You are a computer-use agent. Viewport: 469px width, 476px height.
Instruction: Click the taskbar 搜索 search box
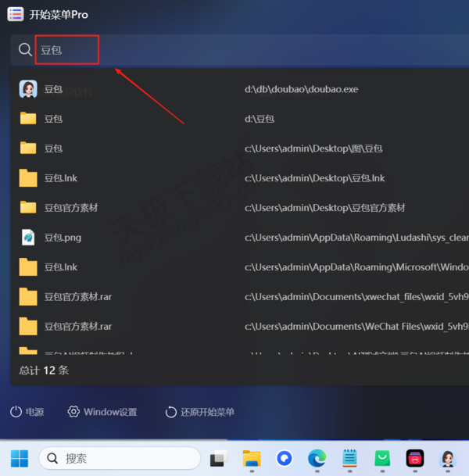[x=120, y=458]
